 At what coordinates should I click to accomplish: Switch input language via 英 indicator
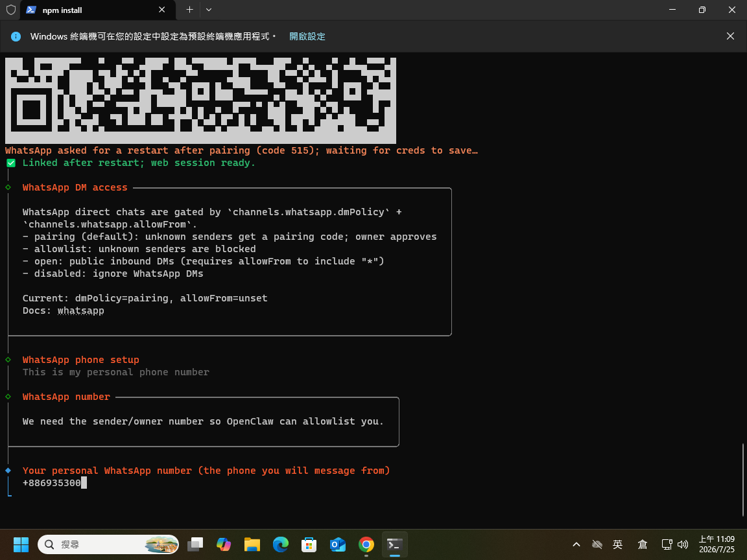point(618,544)
